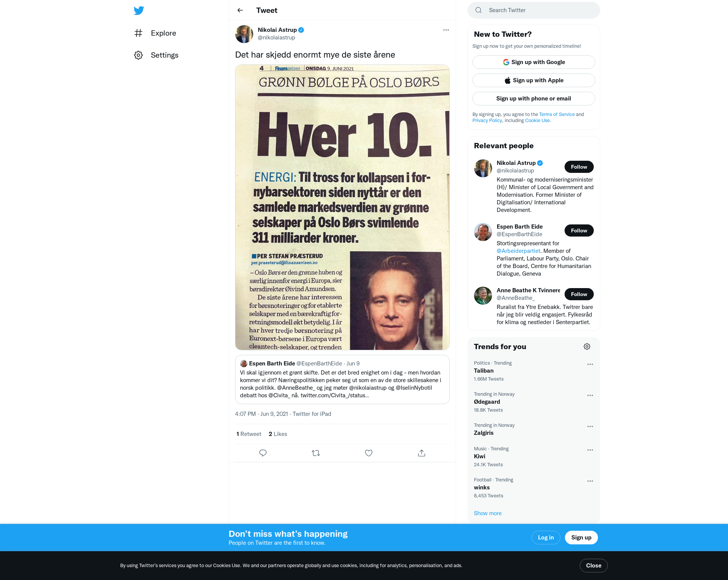The width and height of the screenshot is (728, 580).
Task: View the 1 Retweet list
Action: (249, 434)
